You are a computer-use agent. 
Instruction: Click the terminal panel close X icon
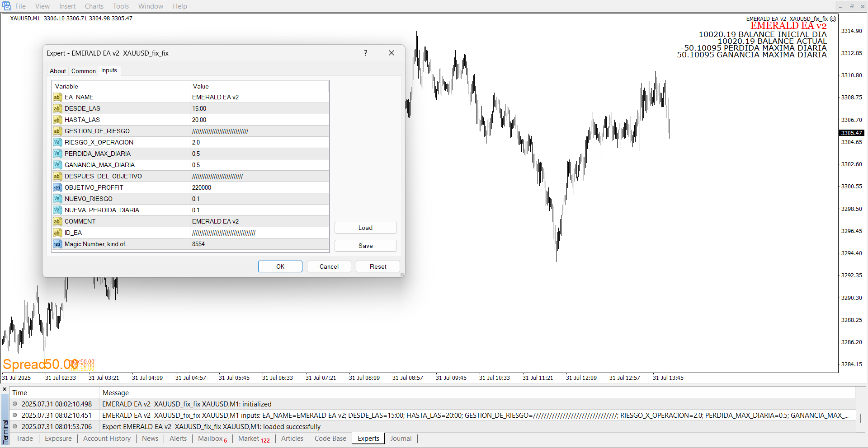(5, 389)
